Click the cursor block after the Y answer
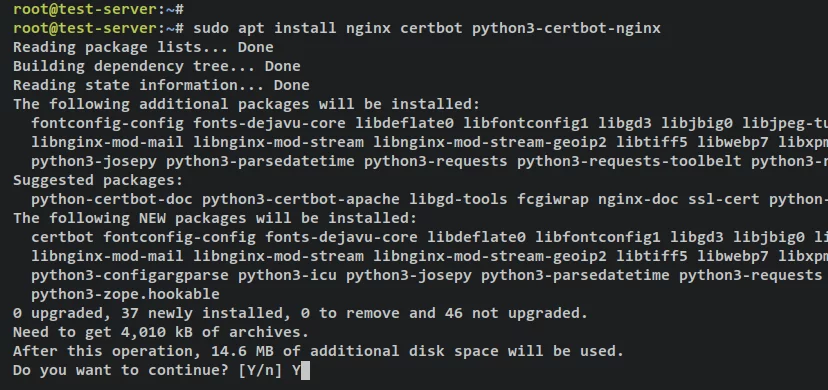 click(x=304, y=371)
